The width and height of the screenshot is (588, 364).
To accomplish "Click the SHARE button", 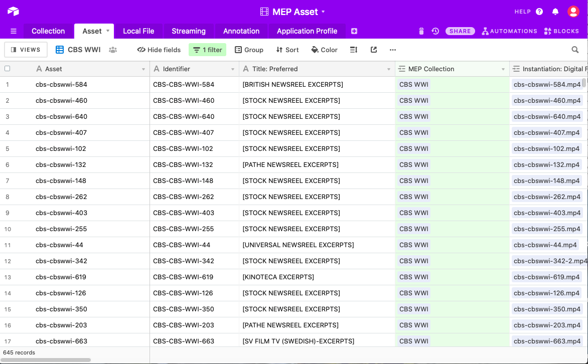I will [460, 31].
